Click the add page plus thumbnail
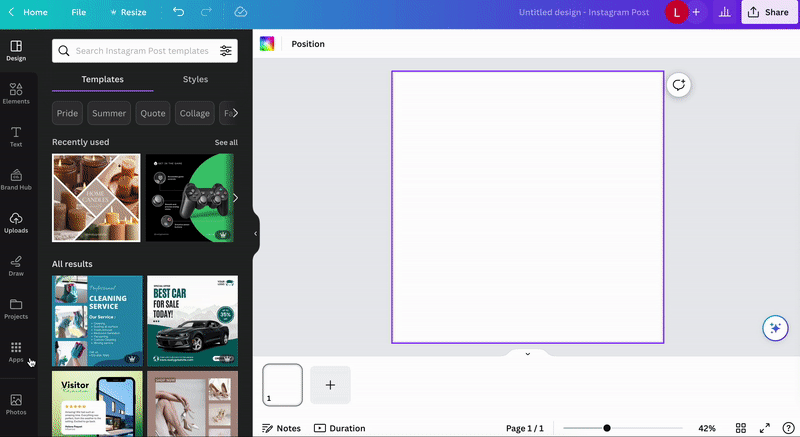 [330, 385]
